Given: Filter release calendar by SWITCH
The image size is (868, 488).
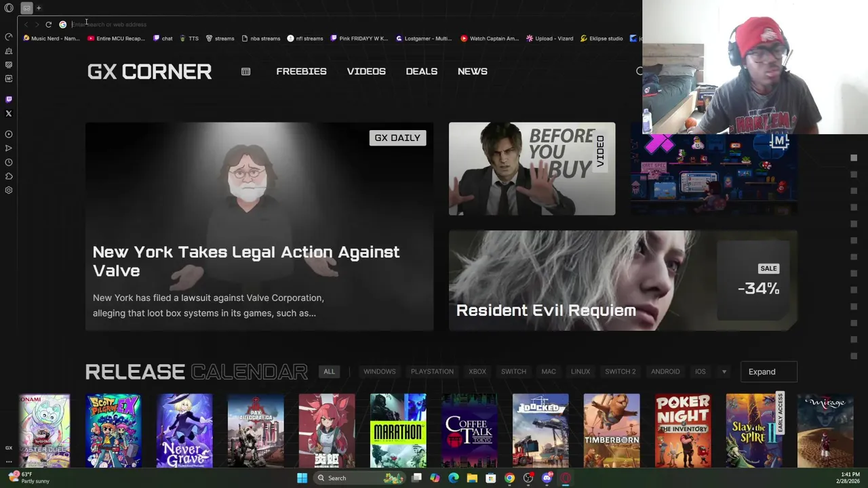Looking at the screenshot, I should 513,371.
